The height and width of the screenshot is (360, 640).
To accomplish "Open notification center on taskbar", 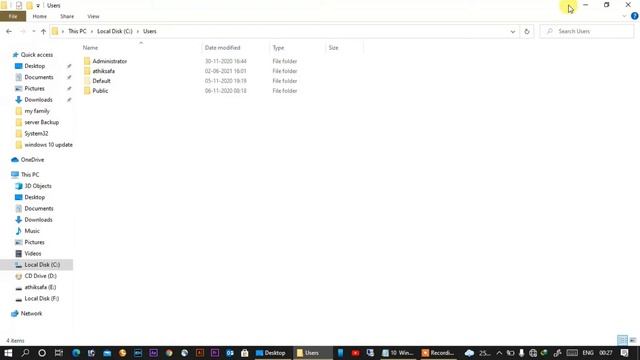I will coord(625,353).
